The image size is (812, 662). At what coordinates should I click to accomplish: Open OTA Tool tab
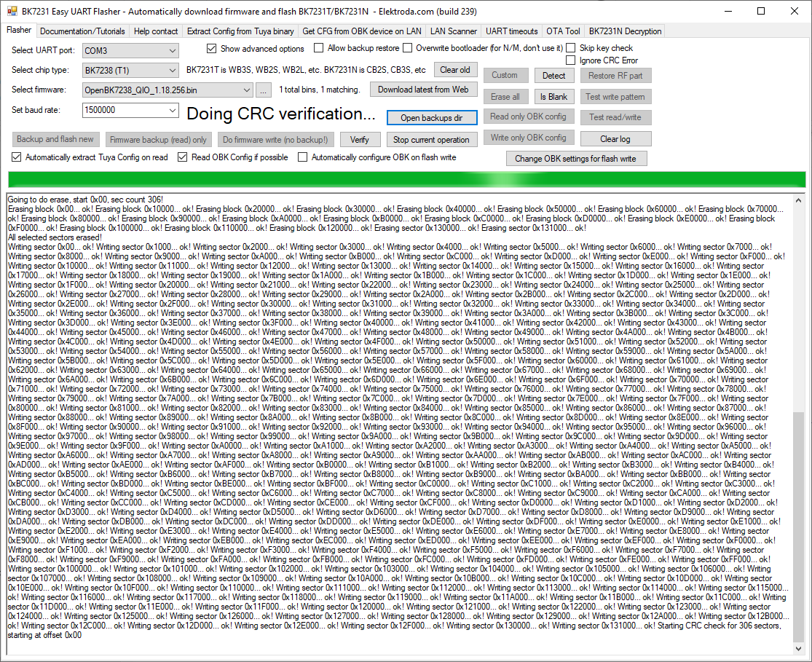pos(563,31)
